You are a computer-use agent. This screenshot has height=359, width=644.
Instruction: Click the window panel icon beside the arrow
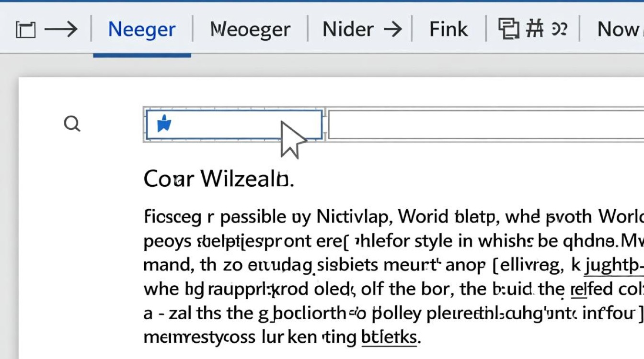pyautogui.click(x=25, y=30)
